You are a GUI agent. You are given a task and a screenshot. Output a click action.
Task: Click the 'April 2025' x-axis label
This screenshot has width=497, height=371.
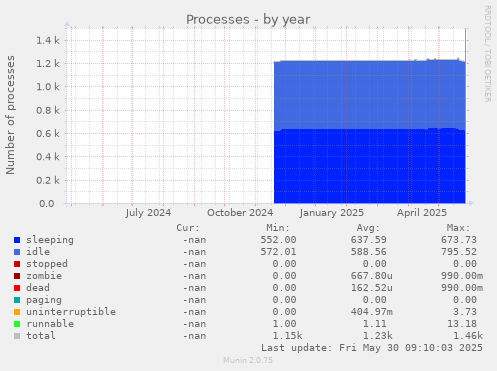click(422, 213)
